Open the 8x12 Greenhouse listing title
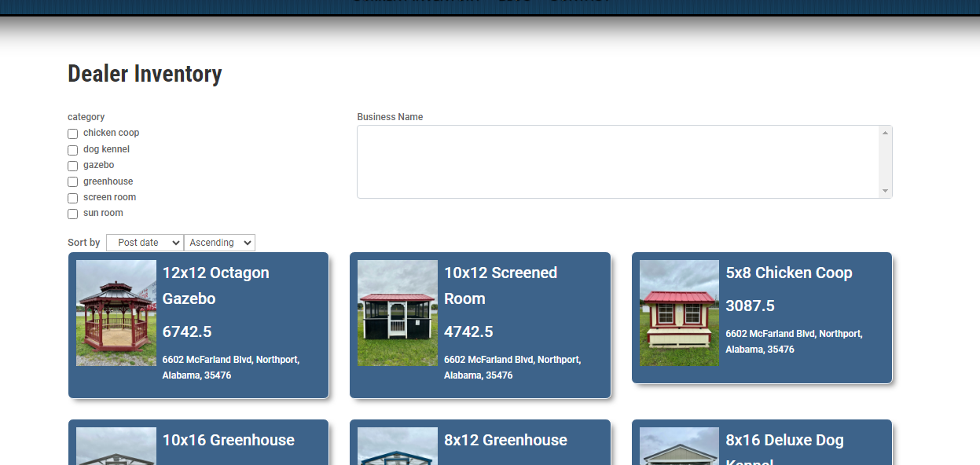This screenshot has height=465, width=980. [505, 440]
